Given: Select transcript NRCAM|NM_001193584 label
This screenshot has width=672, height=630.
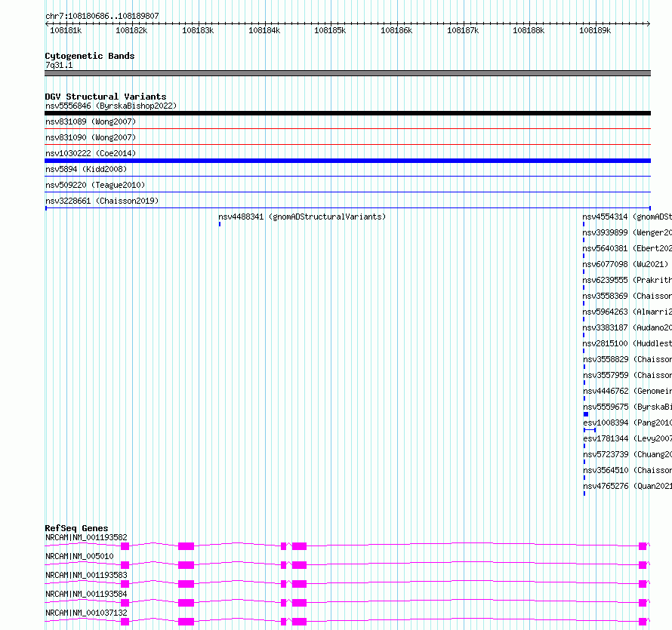Looking at the screenshot, I should click(86, 594).
